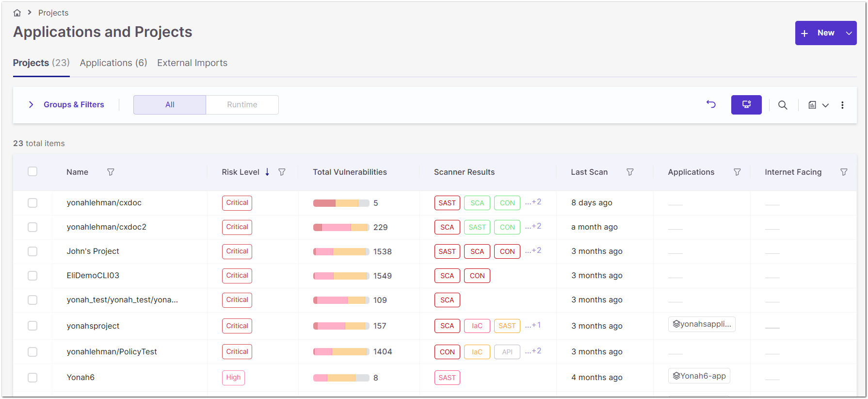The width and height of the screenshot is (868, 399).
Task: Open the three-dot more options menu
Action: tap(842, 105)
